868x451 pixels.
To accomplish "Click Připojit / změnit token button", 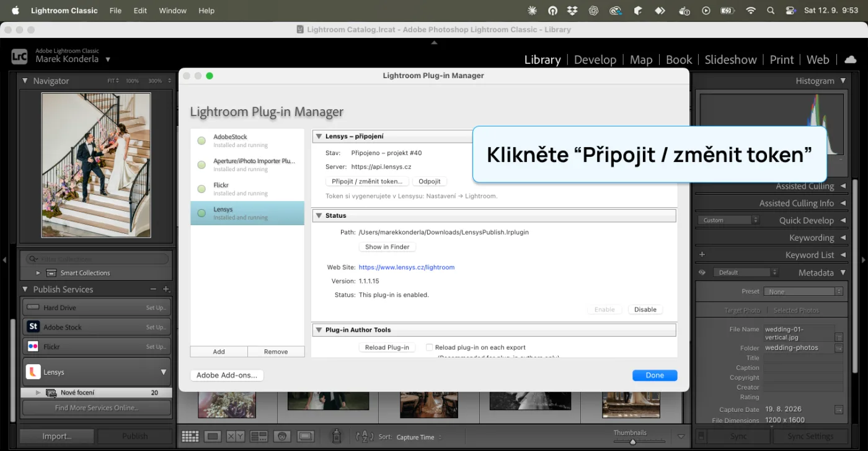I will [366, 182].
